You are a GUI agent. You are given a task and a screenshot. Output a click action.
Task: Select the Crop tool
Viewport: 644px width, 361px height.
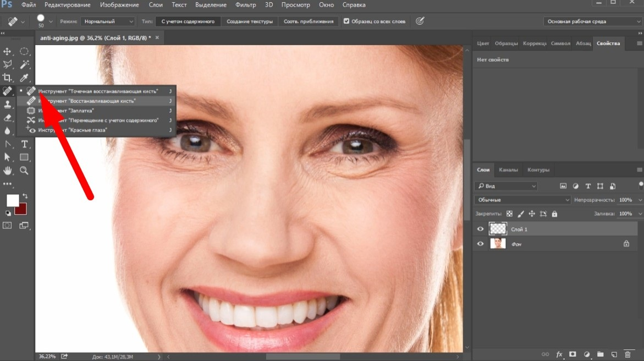(x=7, y=77)
